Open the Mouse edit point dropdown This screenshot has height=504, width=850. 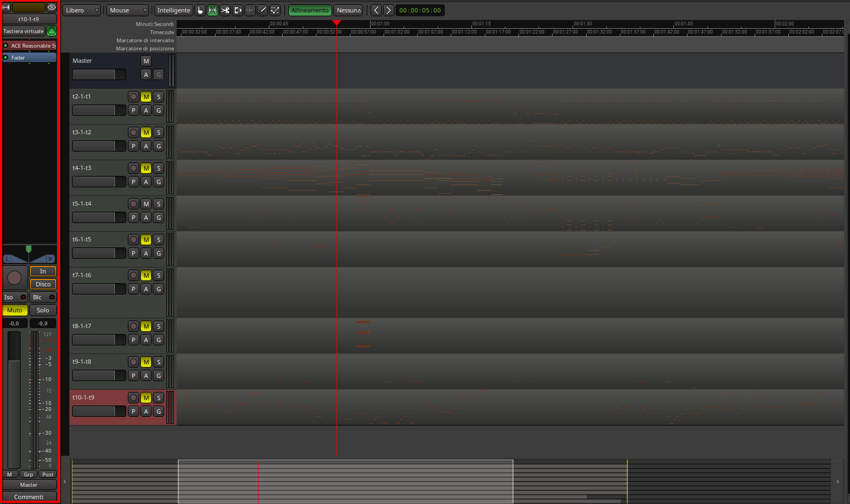coord(128,10)
